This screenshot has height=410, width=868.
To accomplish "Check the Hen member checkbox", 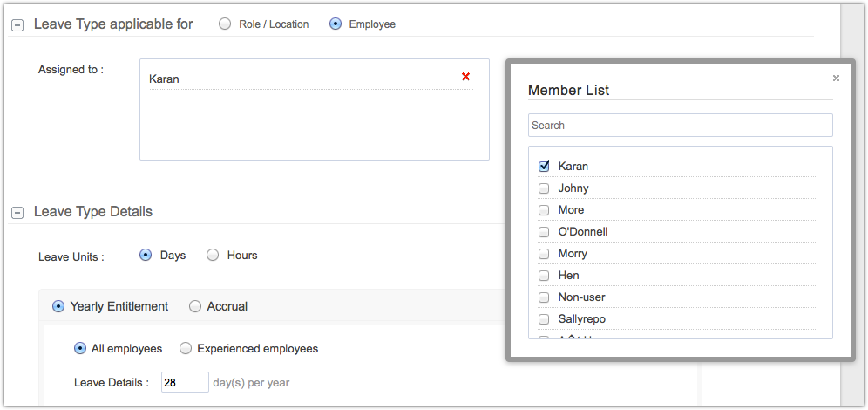I will [x=544, y=275].
